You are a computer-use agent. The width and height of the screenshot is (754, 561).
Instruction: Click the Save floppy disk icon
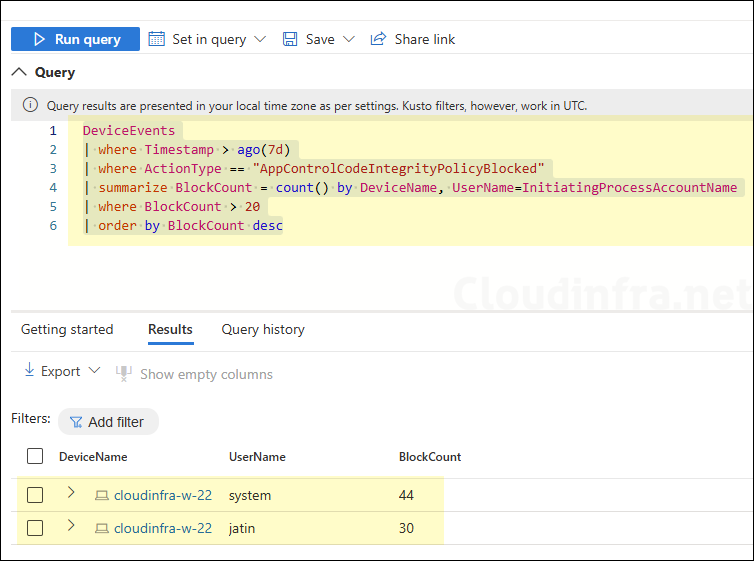click(290, 39)
